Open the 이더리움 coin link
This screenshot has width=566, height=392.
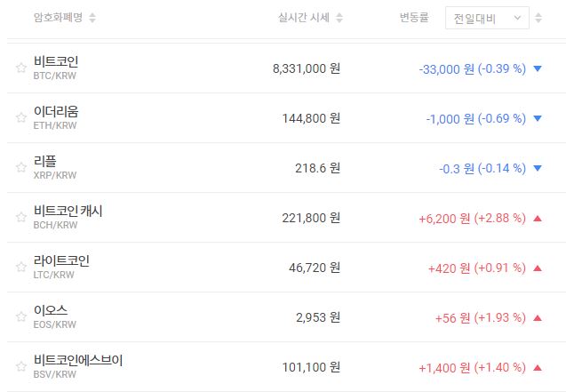(56, 112)
